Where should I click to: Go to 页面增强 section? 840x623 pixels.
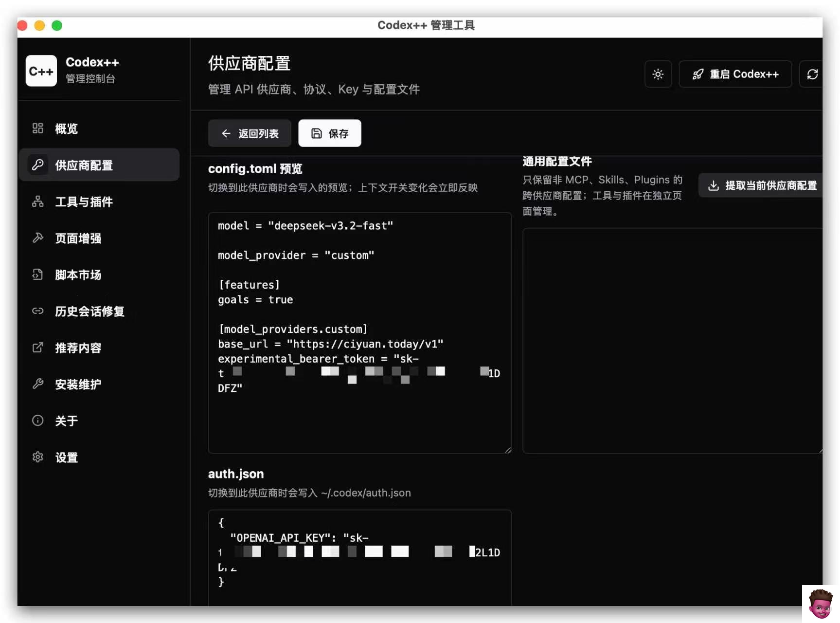click(99, 238)
